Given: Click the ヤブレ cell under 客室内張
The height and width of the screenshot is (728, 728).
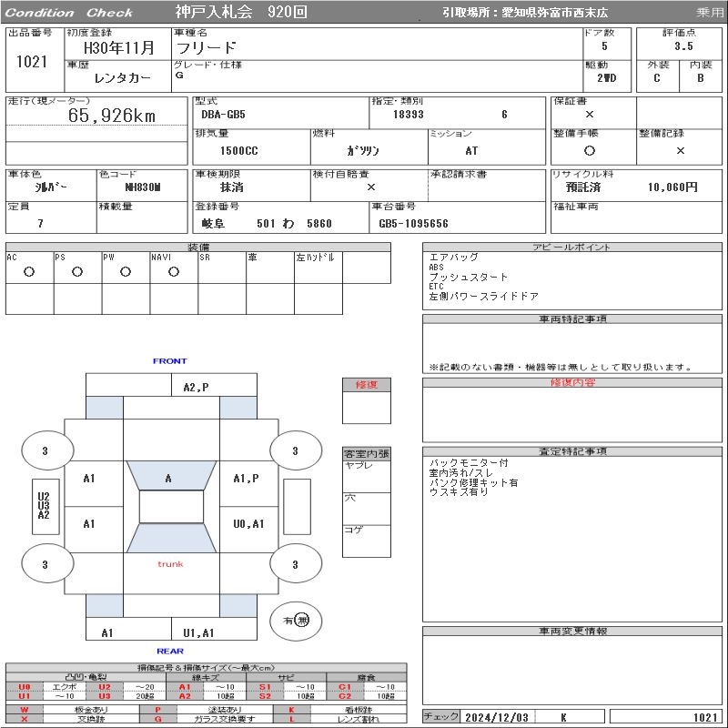Looking at the screenshot, I should [367, 477].
